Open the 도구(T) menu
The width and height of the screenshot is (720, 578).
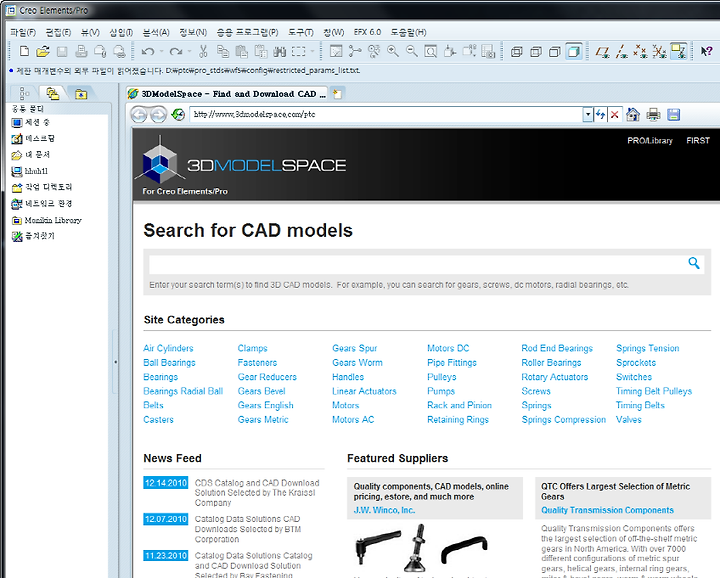click(x=301, y=32)
